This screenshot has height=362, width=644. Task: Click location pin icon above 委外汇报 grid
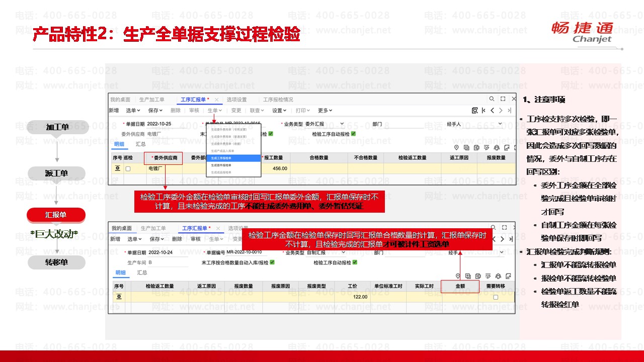456,148
